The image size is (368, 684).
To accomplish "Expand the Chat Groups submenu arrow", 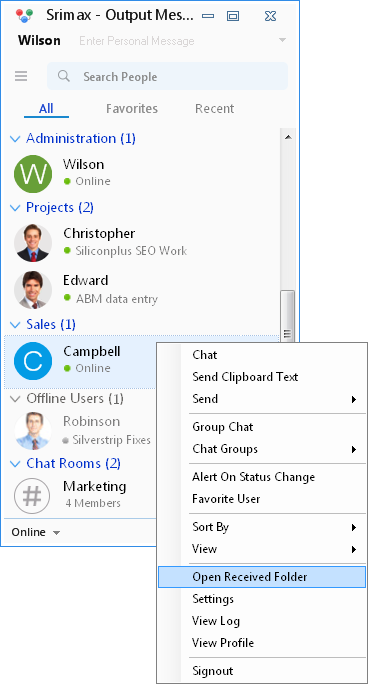I will coord(354,449).
